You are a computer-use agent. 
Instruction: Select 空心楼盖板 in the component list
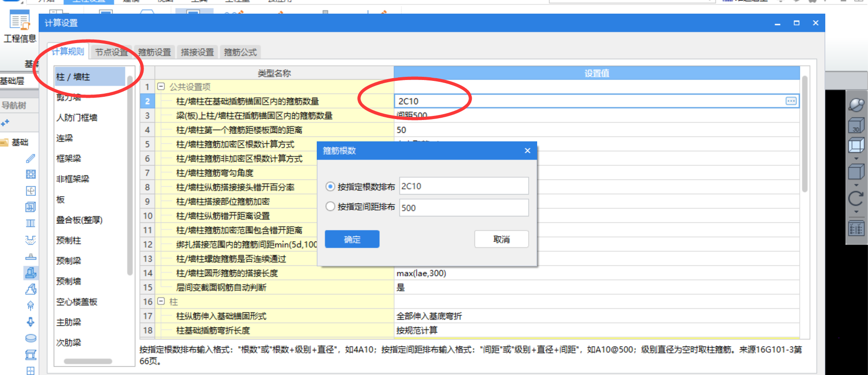click(x=77, y=302)
